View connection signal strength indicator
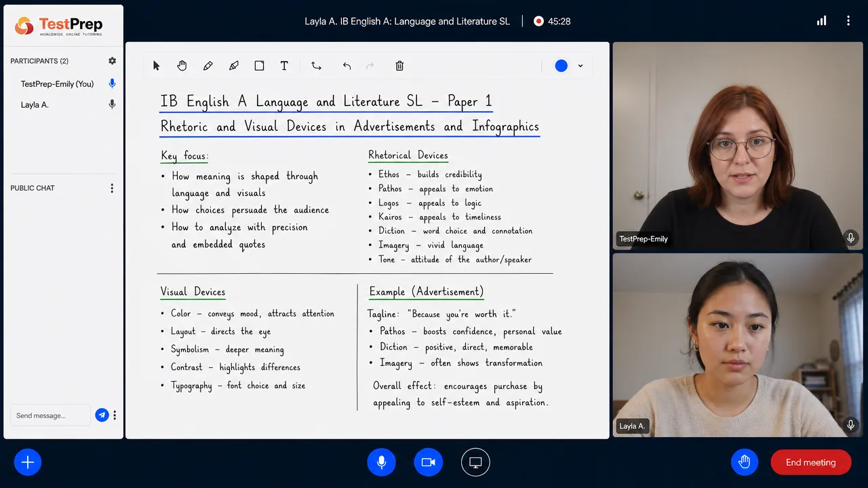868x488 pixels. coord(821,21)
